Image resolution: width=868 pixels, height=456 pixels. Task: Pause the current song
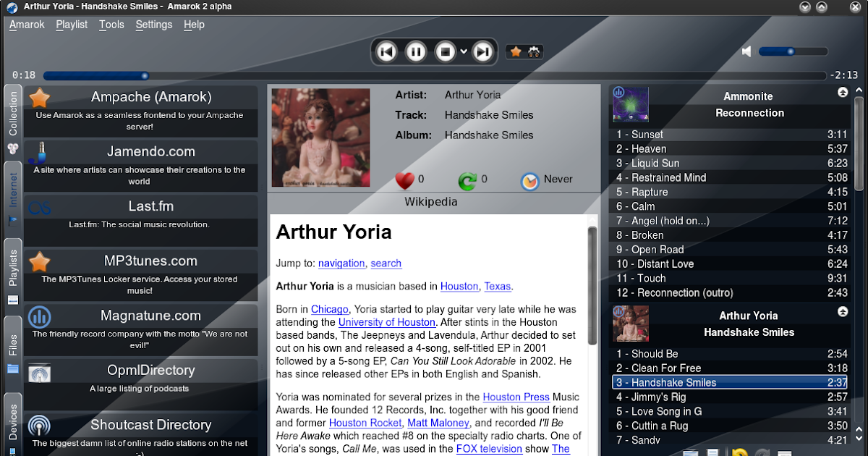point(416,51)
